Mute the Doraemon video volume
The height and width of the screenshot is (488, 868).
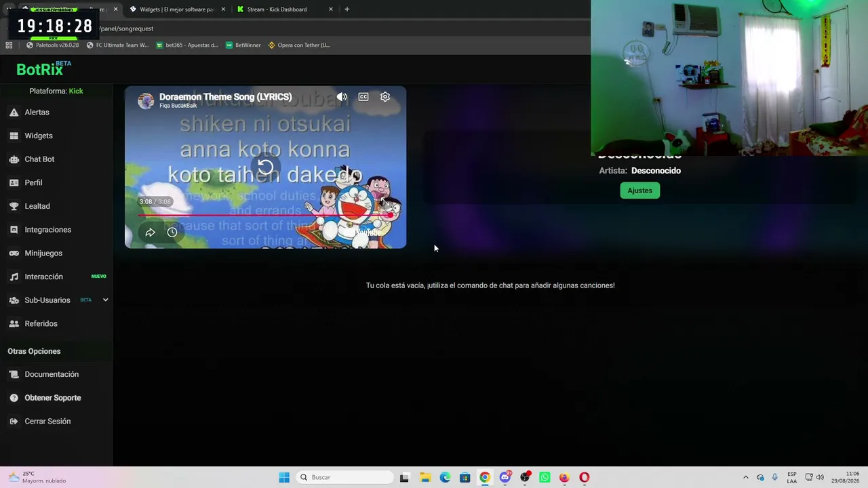click(342, 97)
